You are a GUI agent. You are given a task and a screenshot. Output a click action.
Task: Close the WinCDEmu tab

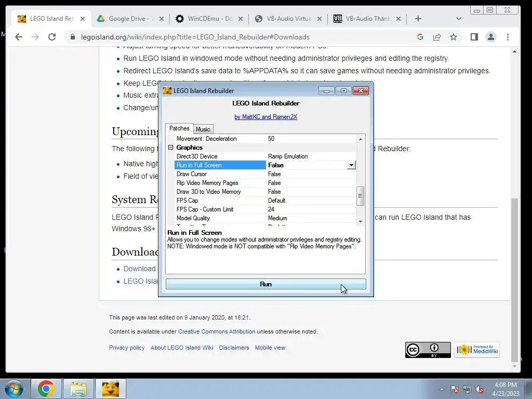[241, 19]
